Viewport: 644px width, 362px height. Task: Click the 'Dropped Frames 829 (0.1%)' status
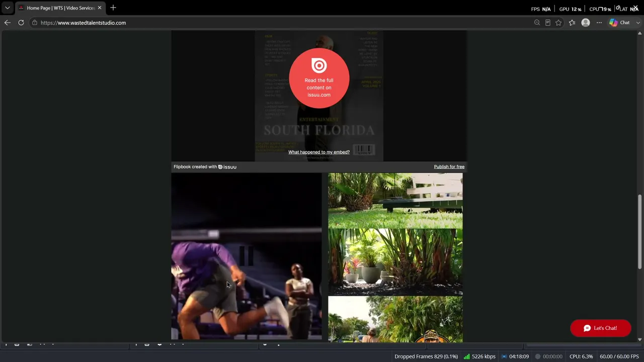pyautogui.click(x=426, y=356)
